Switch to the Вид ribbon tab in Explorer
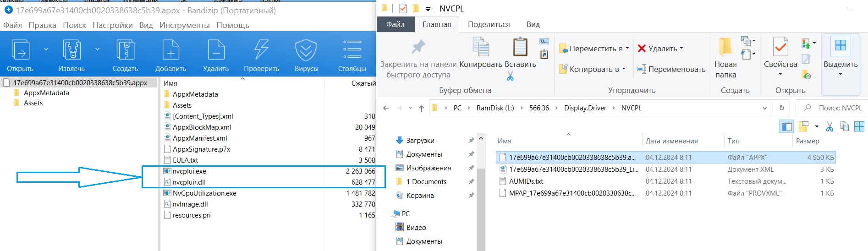 [533, 24]
